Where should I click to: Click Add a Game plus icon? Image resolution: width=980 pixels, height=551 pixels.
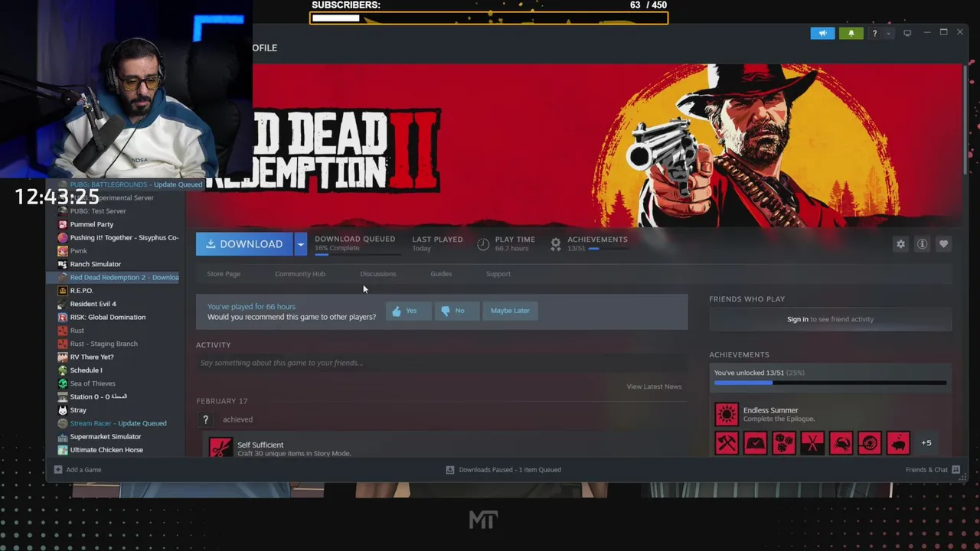click(58, 470)
